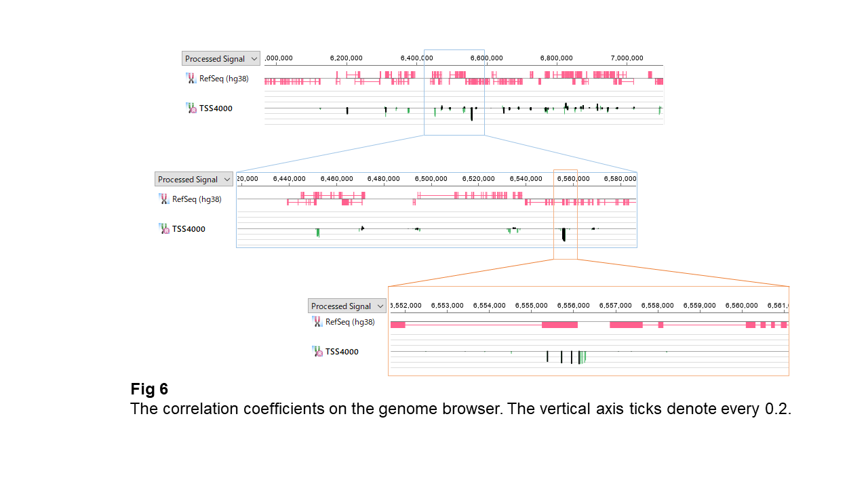Click the 6,440,000 position on middle ruler
The width and height of the screenshot is (868, 488).
click(290, 179)
